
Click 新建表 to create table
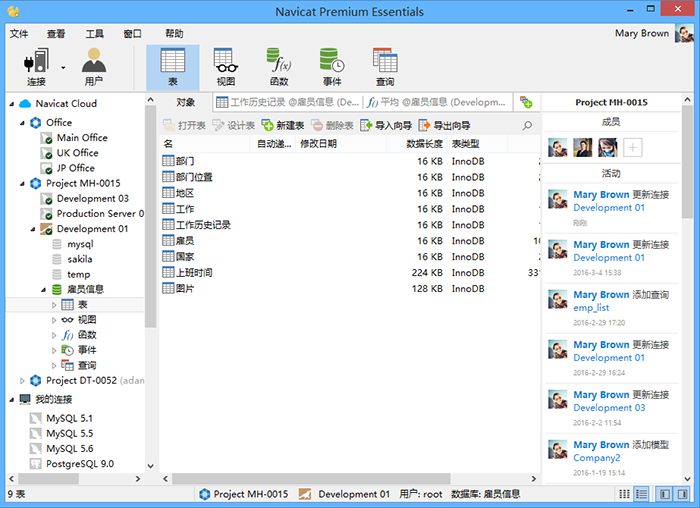pyautogui.click(x=283, y=125)
